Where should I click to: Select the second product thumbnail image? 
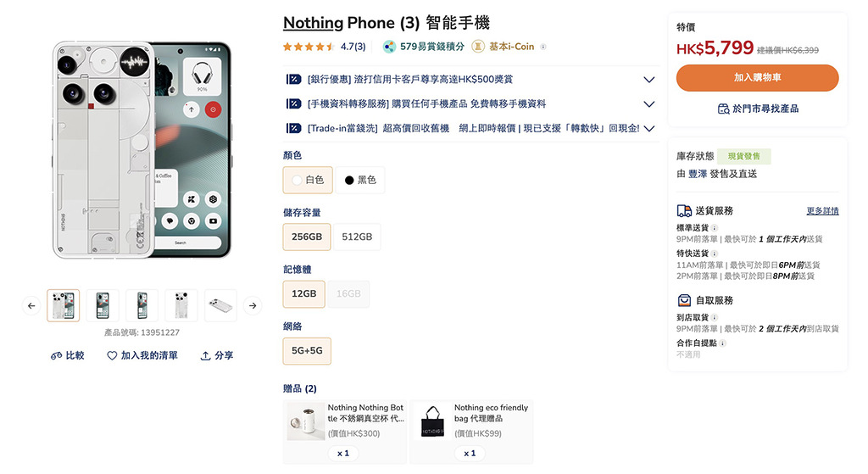point(103,305)
